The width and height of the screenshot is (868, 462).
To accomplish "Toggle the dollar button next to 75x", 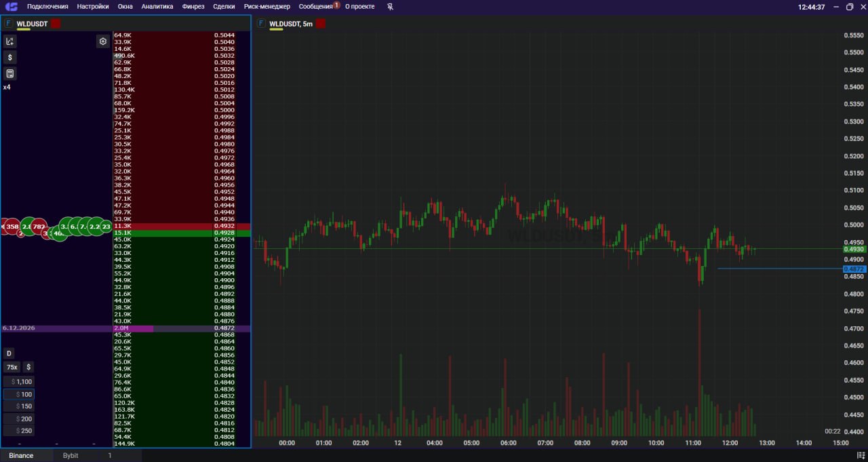I will (x=28, y=367).
